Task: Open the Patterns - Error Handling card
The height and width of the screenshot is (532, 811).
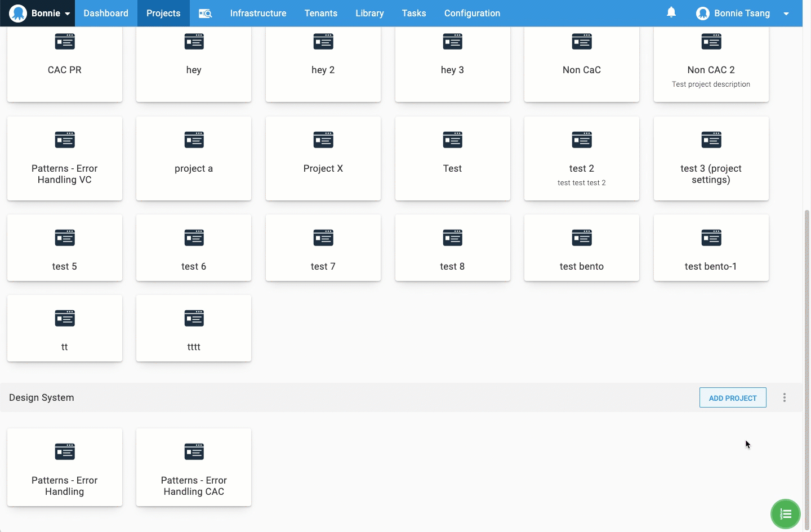Action: [x=65, y=467]
